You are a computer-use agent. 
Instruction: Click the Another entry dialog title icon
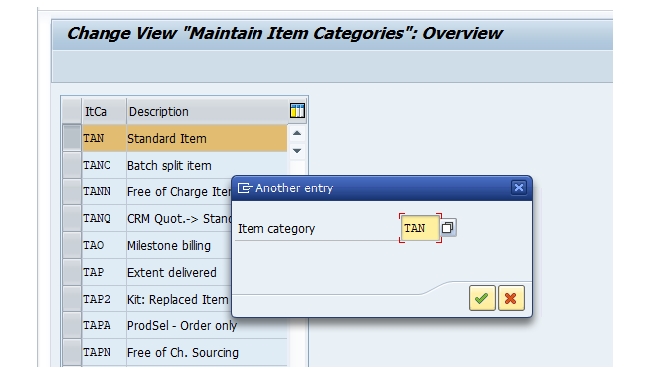(x=244, y=188)
